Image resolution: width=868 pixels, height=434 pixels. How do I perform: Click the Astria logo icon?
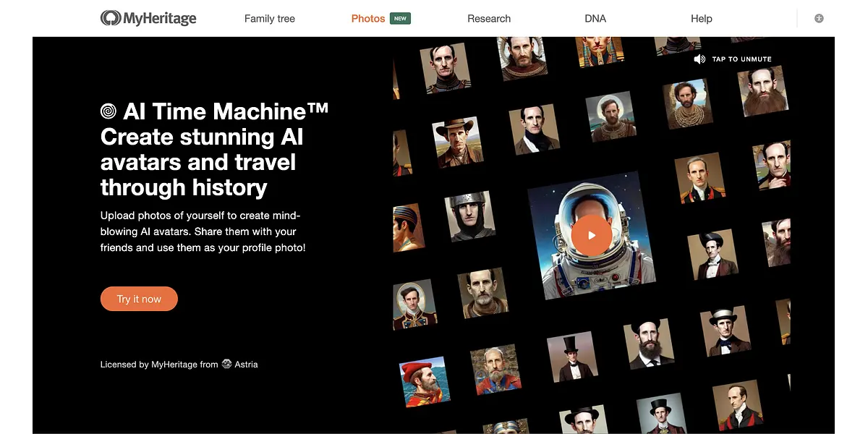coord(226,365)
